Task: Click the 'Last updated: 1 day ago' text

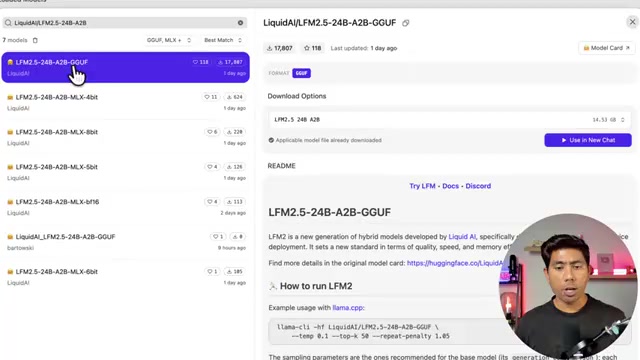Action: [x=364, y=48]
